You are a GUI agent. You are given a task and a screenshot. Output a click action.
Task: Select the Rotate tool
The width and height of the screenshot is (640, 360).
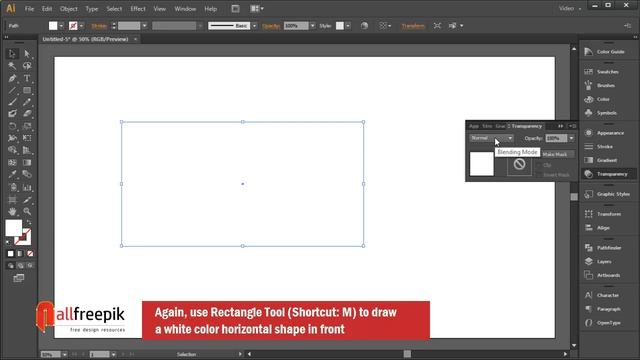pos(12,126)
